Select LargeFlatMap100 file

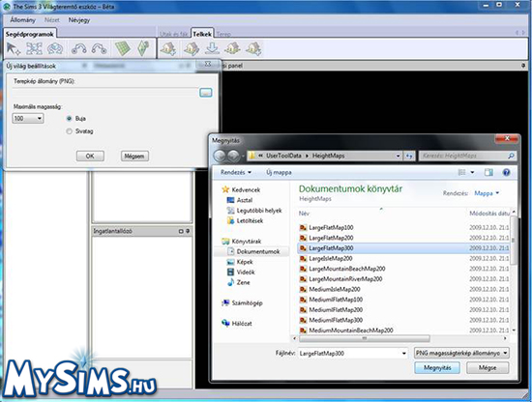(x=331, y=227)
